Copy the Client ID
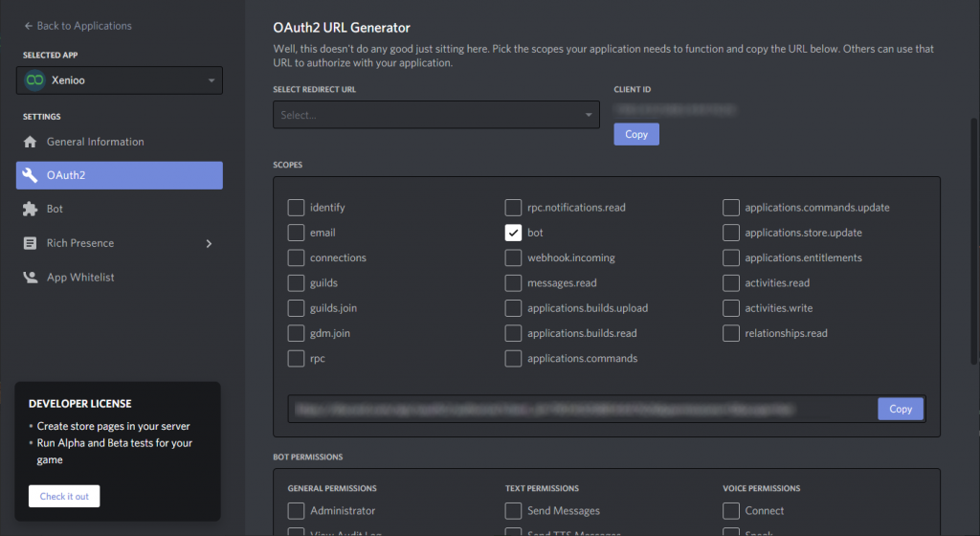 click(x=636, y=135)
